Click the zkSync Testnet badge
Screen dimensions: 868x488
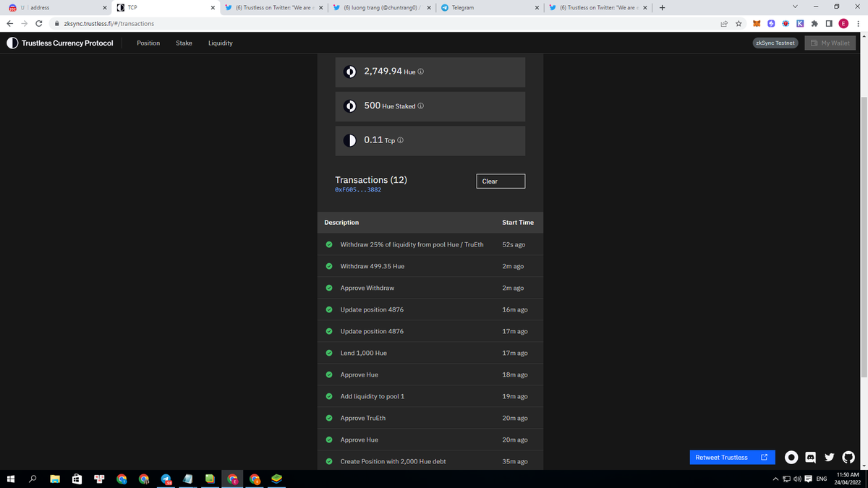click(775, 43)
